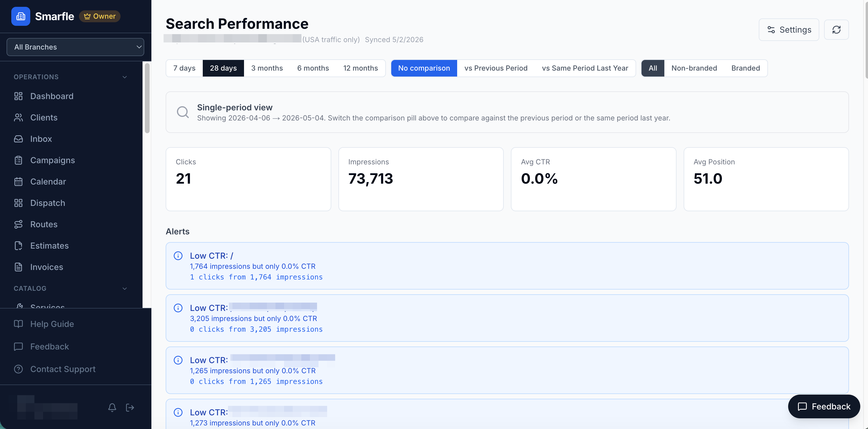Filter queries to Non-branded
The image size is (868, 429).
click(x=694, y=68)
